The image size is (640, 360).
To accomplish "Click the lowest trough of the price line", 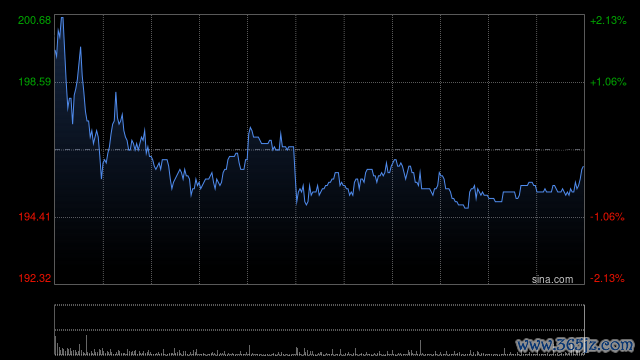I will click(466, 208).
